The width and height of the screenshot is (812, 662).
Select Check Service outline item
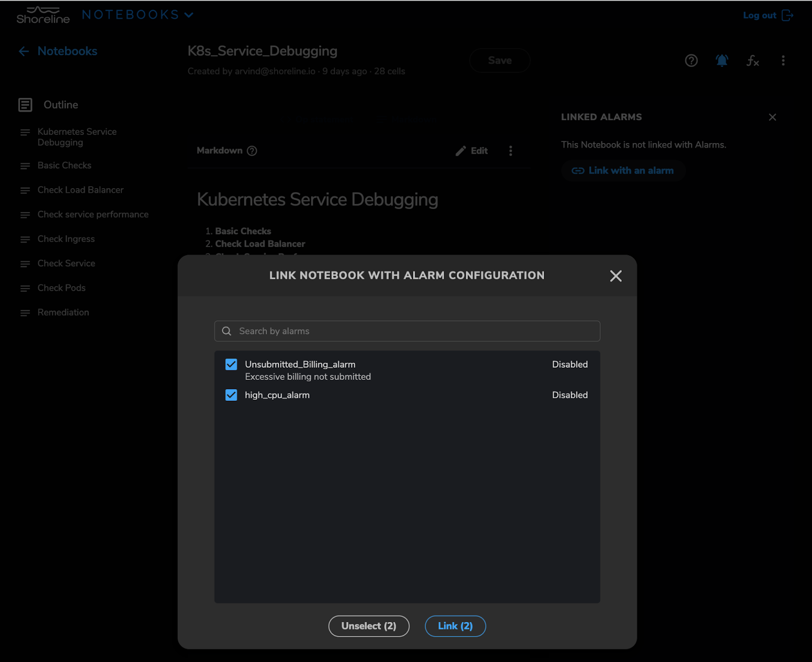pos(66,263)
